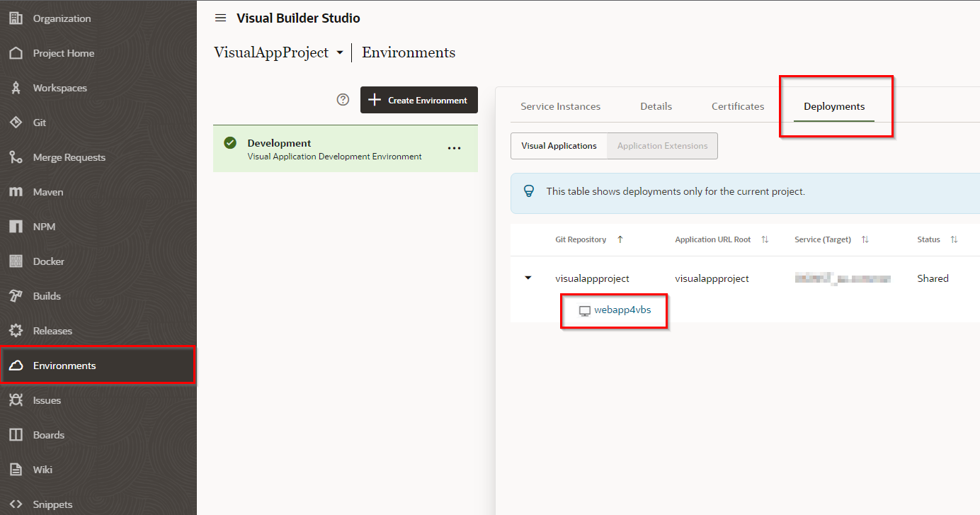Open the Certificates tab
980x515 pixels.
(737, 106)
